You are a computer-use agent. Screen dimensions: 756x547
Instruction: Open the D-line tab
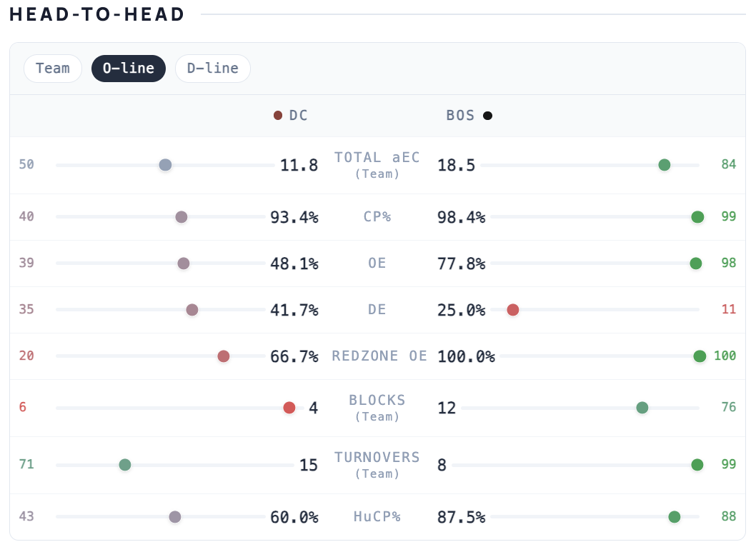(x=213, y=69)
